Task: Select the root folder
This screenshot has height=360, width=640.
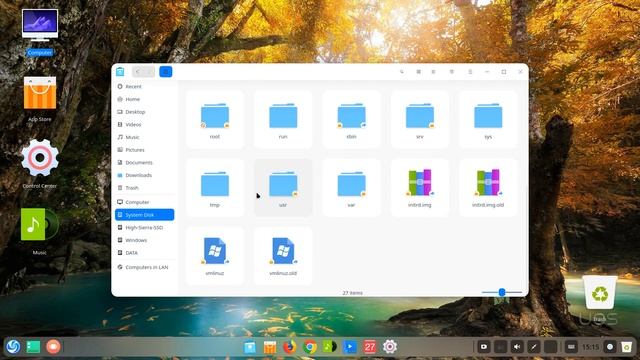Action: click(215, 119)
